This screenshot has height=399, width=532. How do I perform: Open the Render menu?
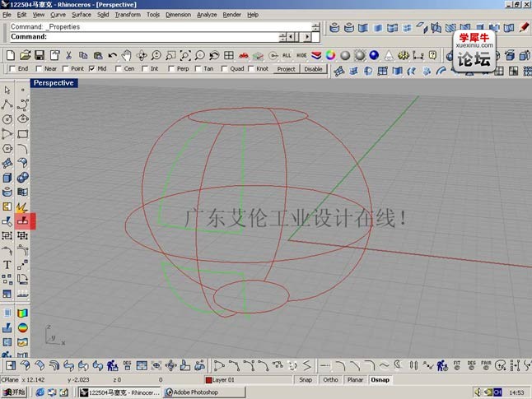coord(231,15)
